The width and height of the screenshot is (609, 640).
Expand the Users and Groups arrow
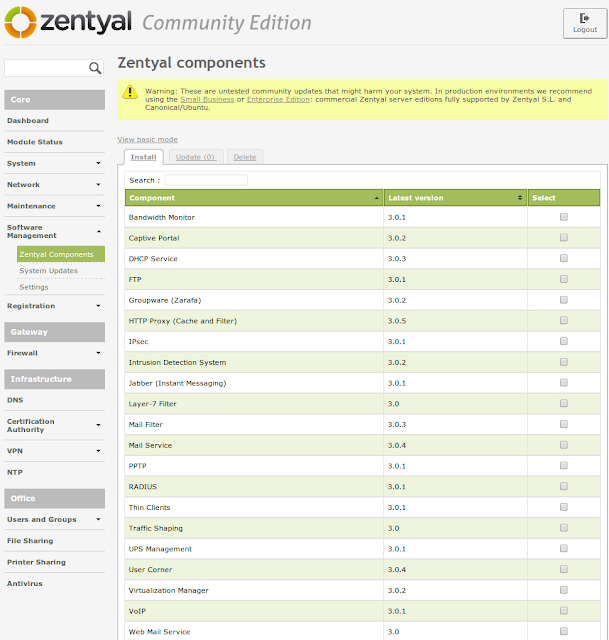[98, 520]
